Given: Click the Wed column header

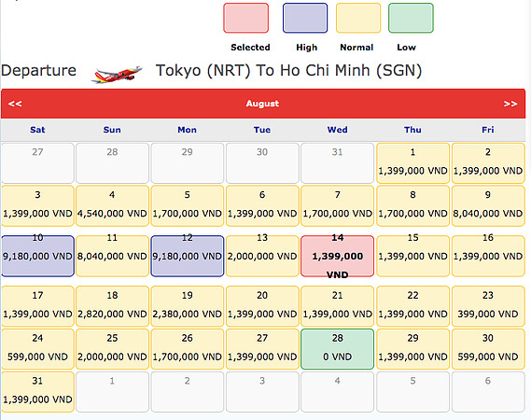Looking at the screenshot, I should [x=337, y=130].
